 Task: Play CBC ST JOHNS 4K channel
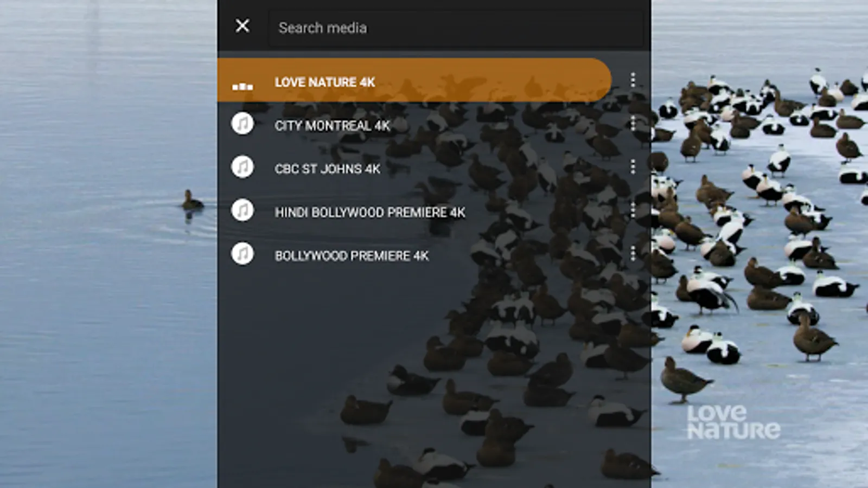pyautogui.click(x=327, y=169)
